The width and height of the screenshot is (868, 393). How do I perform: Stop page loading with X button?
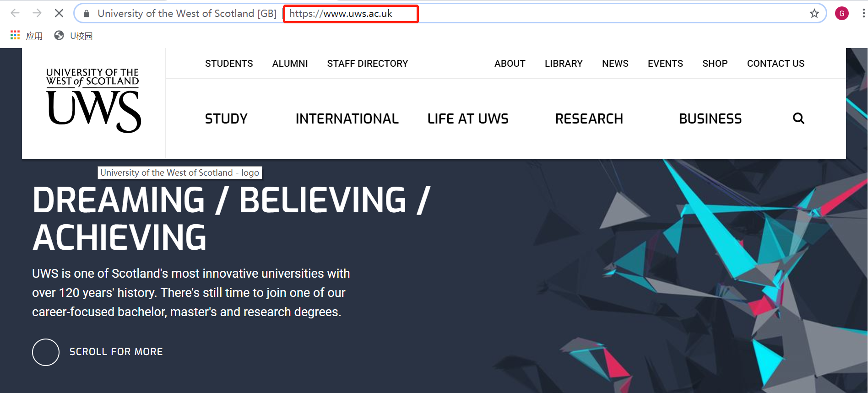point(59,13)
